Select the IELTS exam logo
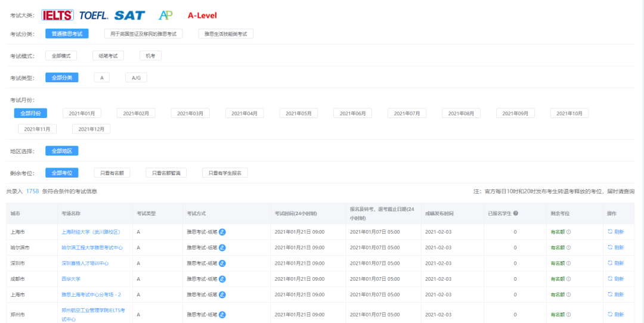 (x=57, y=15)
